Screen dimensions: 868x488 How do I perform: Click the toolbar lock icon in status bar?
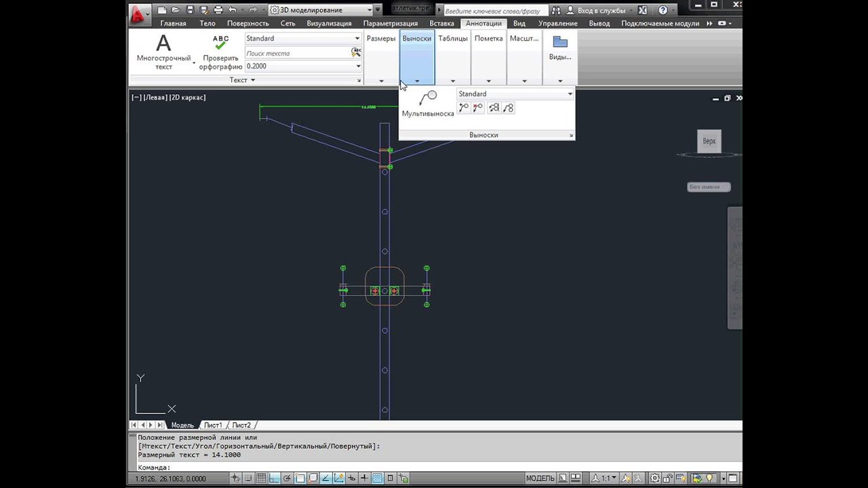pyautogui.click(x=667, y=479)
